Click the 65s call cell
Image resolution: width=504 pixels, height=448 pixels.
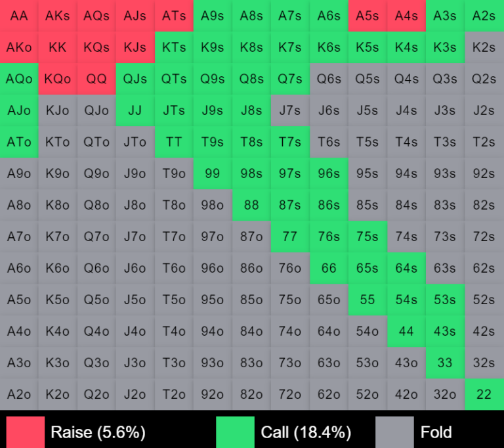click(x=367, y=268)
